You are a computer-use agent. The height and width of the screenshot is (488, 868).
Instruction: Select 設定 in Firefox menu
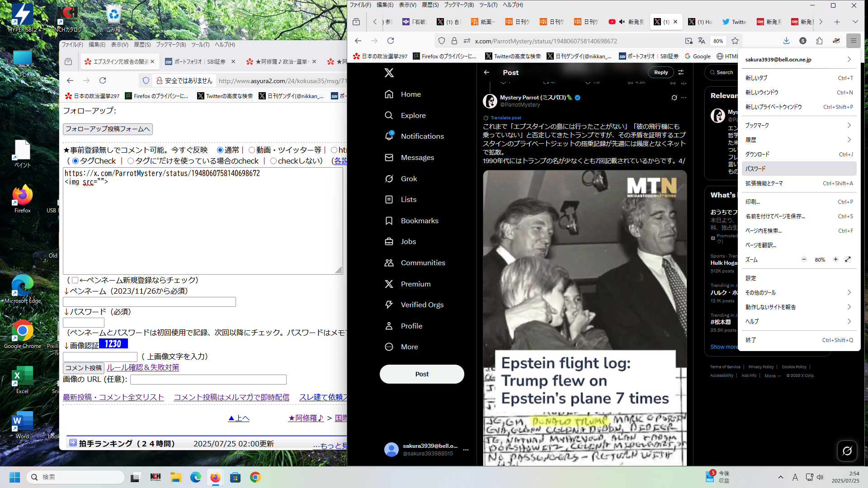pyautogui.click(x=799, y=278)
